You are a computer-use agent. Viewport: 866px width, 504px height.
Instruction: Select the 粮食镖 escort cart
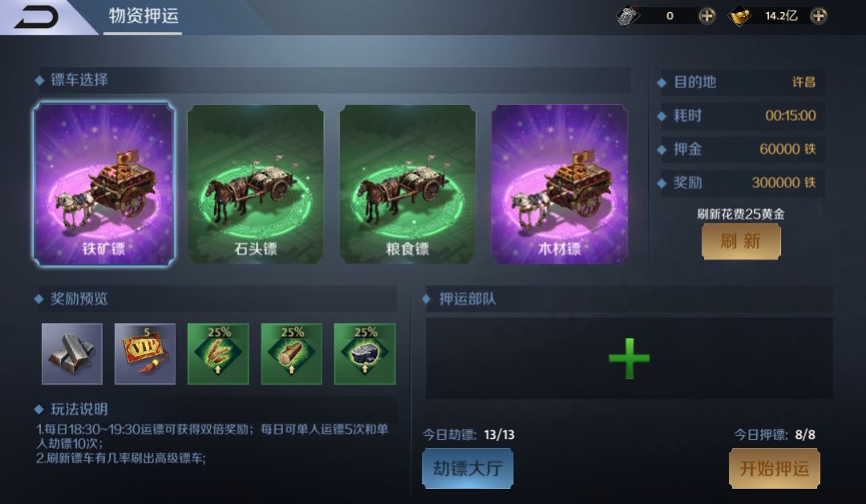click(x=407, y=183)
